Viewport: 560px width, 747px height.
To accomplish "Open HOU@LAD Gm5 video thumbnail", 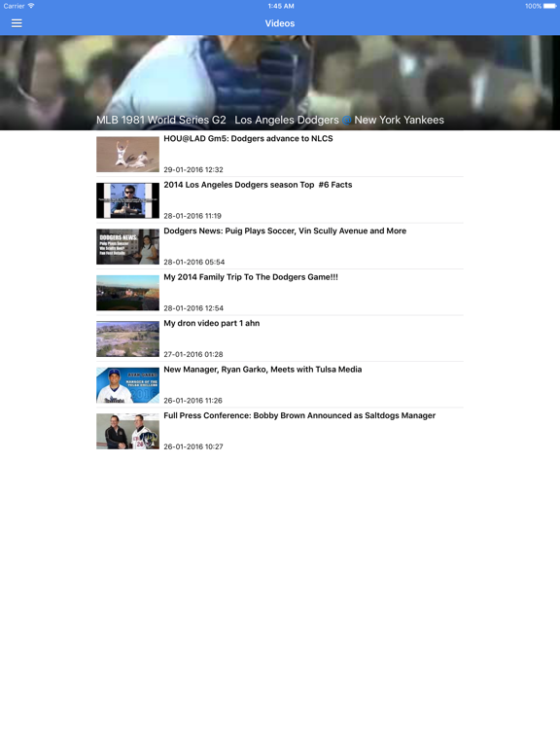I will click(x=127, y=155).
